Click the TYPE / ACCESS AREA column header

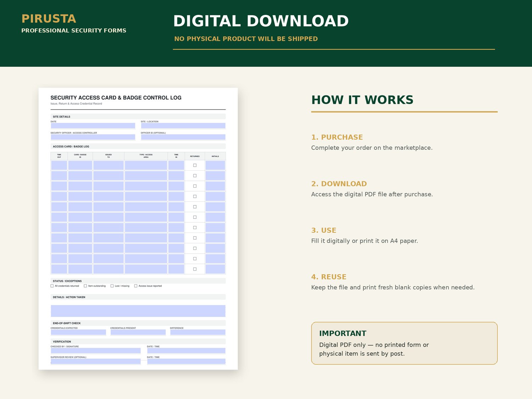(x=146, y=156)
